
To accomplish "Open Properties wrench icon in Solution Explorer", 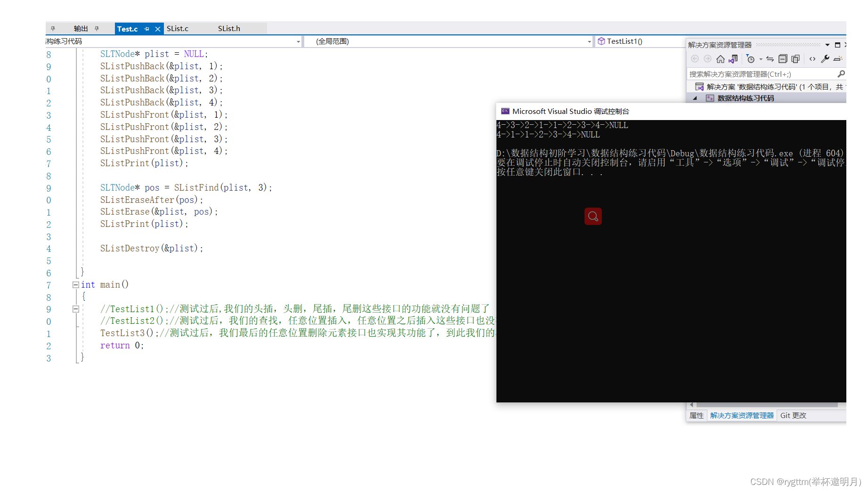I will click(x=825, y=59).
